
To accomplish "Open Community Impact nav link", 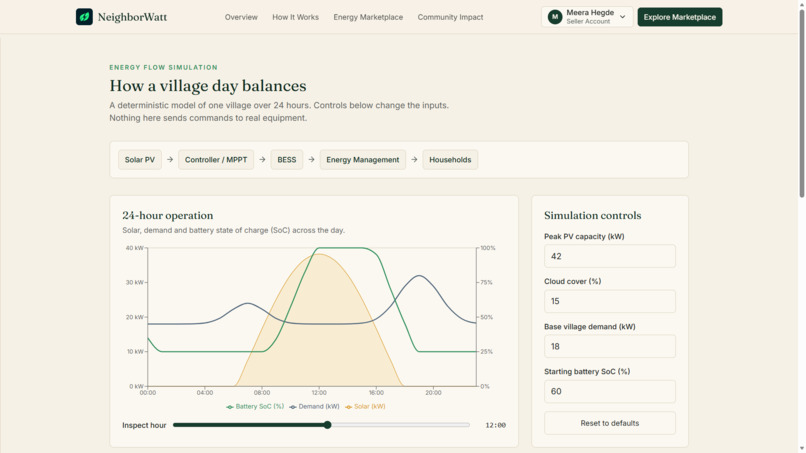I will pyautogui.click(x=450, y=17).
